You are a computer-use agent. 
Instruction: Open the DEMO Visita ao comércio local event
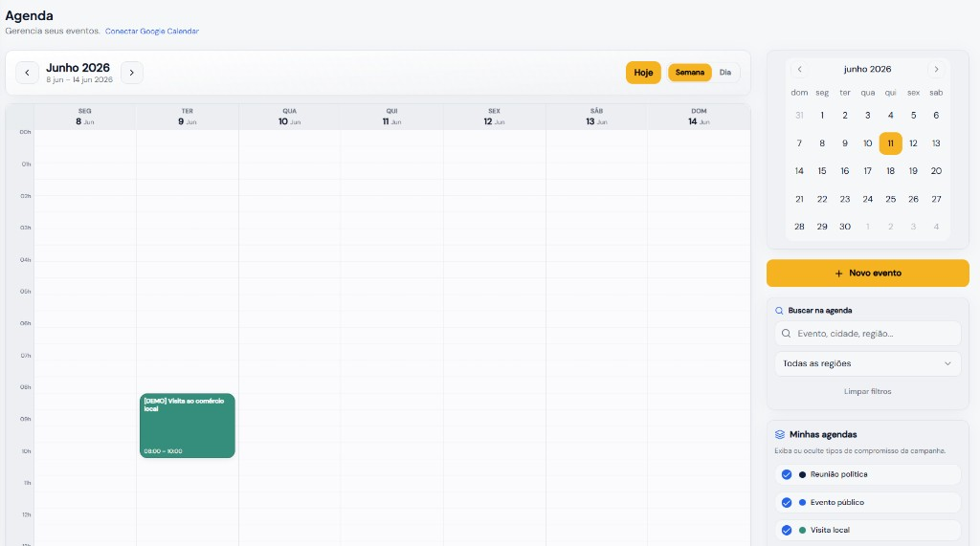(188, 426)
